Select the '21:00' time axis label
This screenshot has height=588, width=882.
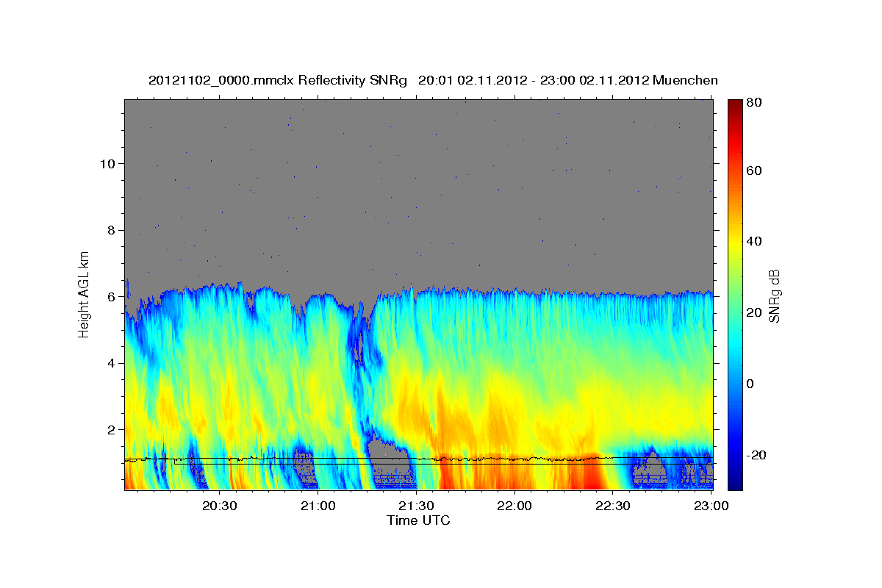click(x=319, y=506)
